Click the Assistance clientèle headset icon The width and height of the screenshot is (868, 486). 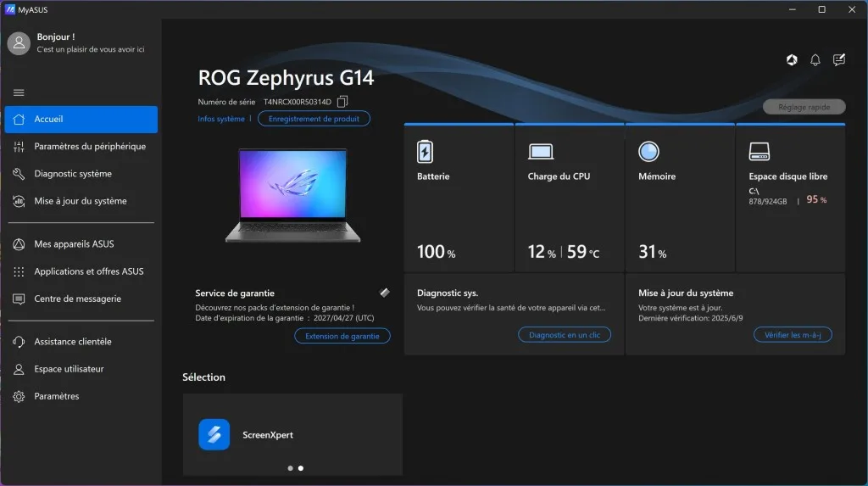pos(19,342)
